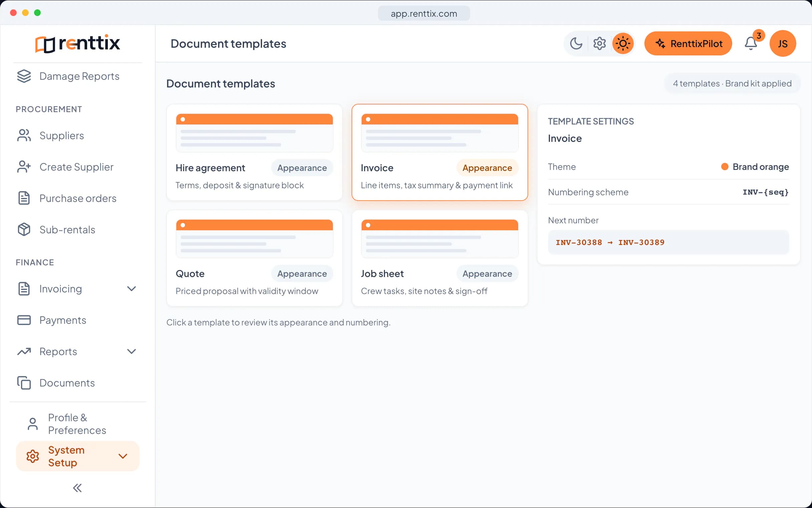The height and width of the screenshot is (508, 812).
Task: Open Create Supplier menu item
Action: click(78, 167)
